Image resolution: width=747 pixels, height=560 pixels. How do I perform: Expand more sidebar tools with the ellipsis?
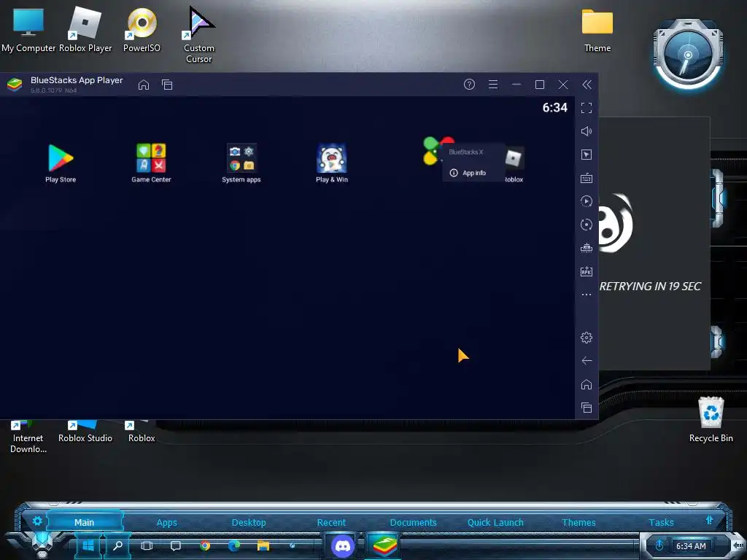(587, 295)
